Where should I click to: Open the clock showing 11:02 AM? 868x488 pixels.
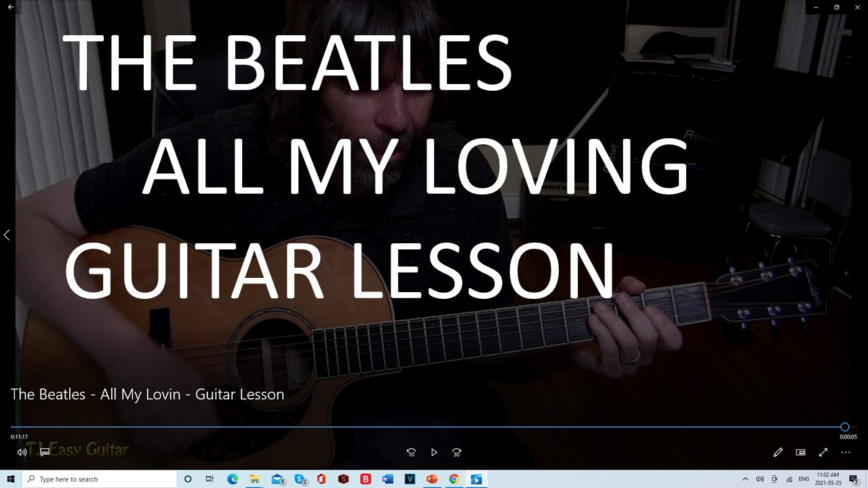coord(827,479)
